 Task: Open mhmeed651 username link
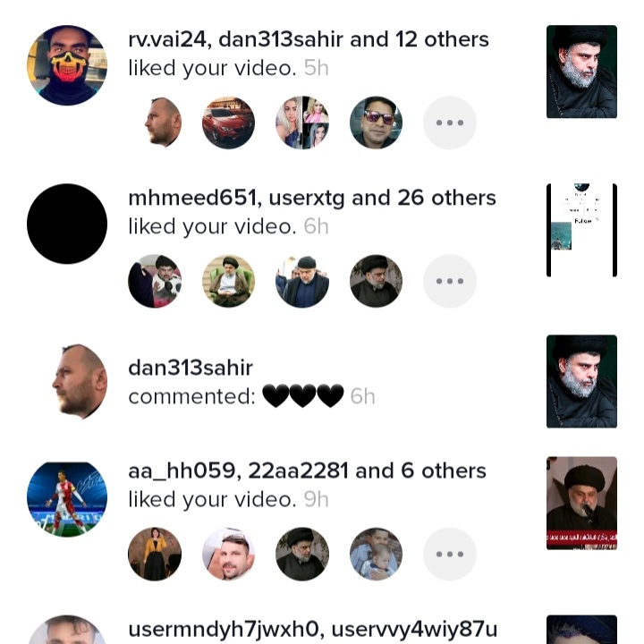click(x=192, y=198)
